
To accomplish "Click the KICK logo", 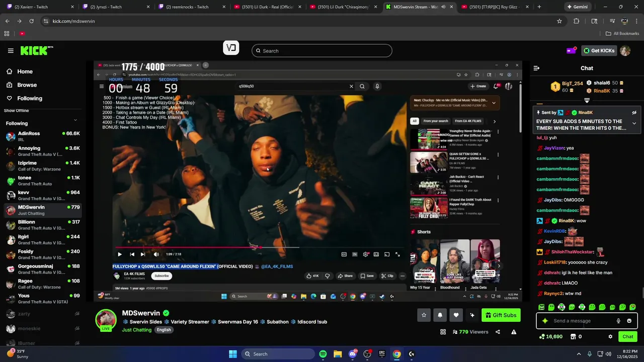I will (36, 50).
